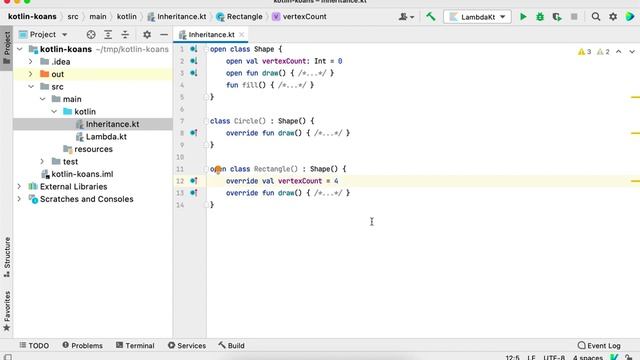Click kotlin-koans in the breadcrumb bar
The width and height of the screenshot is (640, 360).
click(x=32, y=17)
